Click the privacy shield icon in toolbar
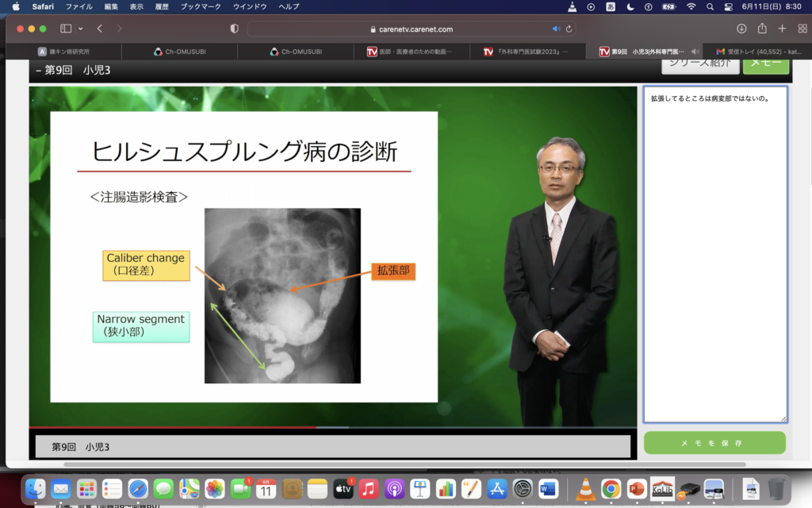Screen dimensions: 812x508 point(234,29)
